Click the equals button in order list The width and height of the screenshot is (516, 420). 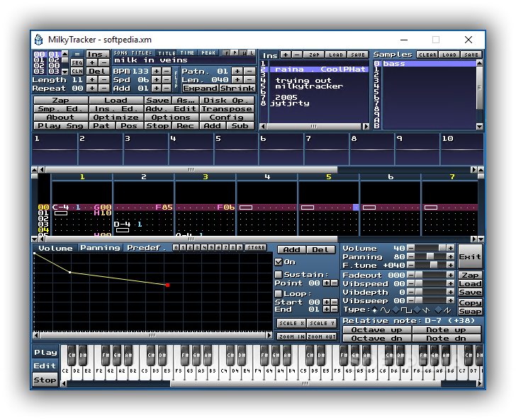tap(77, 54)
